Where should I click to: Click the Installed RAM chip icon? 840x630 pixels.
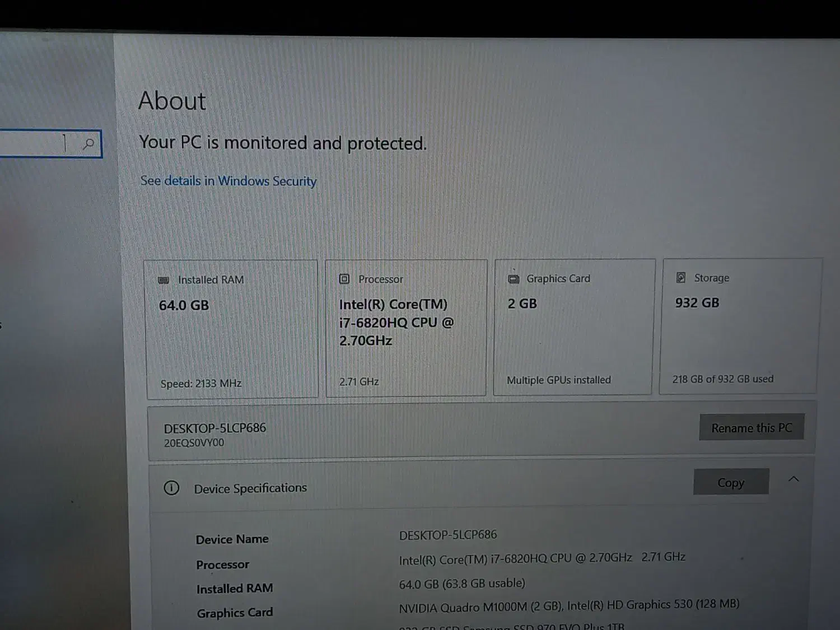tap(164, 280)
